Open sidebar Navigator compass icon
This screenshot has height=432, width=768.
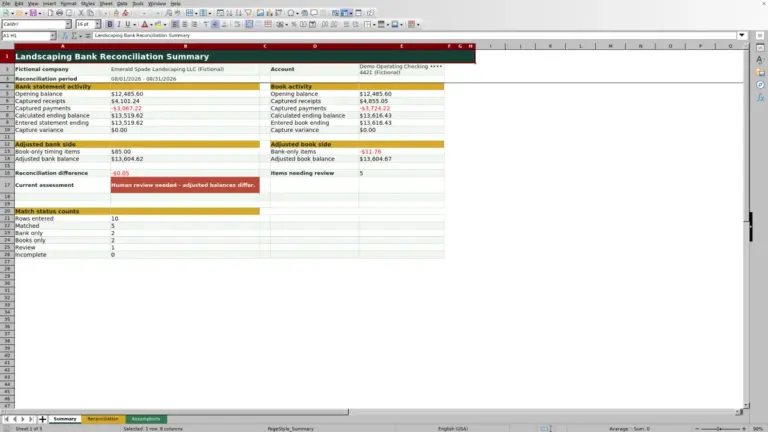coord(760,85)
